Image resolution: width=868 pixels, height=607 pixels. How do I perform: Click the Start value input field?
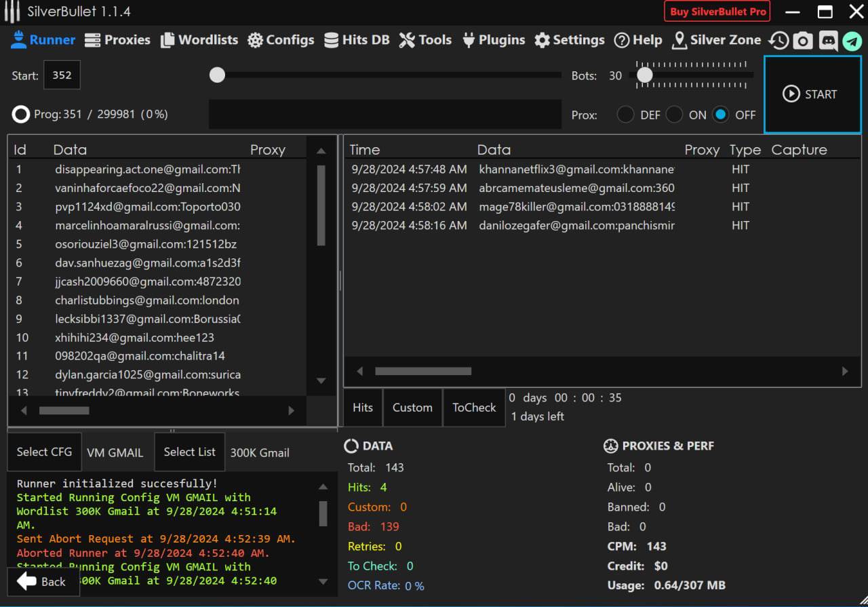pyautogui.click(x=62, y=75)
